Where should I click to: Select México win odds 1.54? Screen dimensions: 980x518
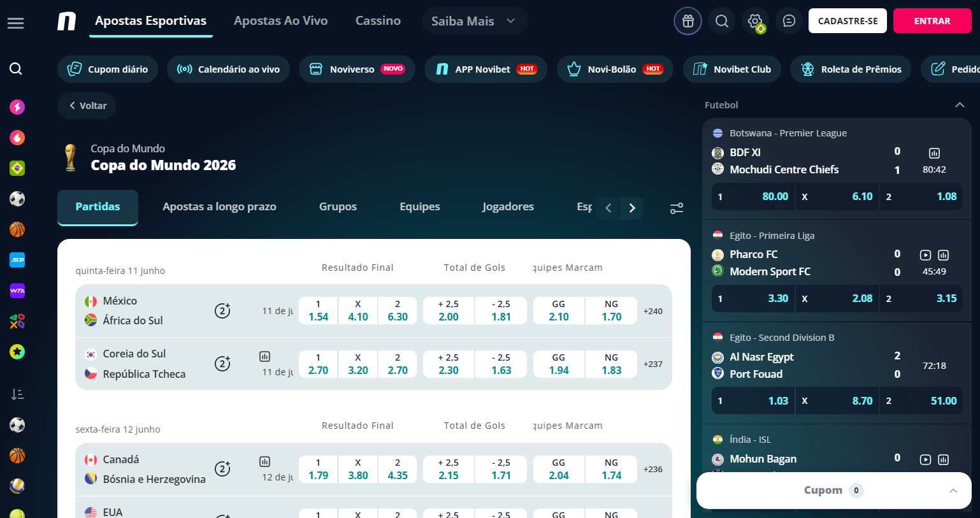318,311
